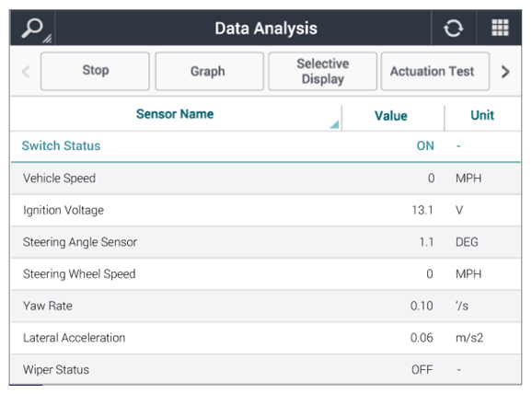Select the Lateral Acceleration row
The width and height of the screenshot is (532, 394).
click(266, 338)
